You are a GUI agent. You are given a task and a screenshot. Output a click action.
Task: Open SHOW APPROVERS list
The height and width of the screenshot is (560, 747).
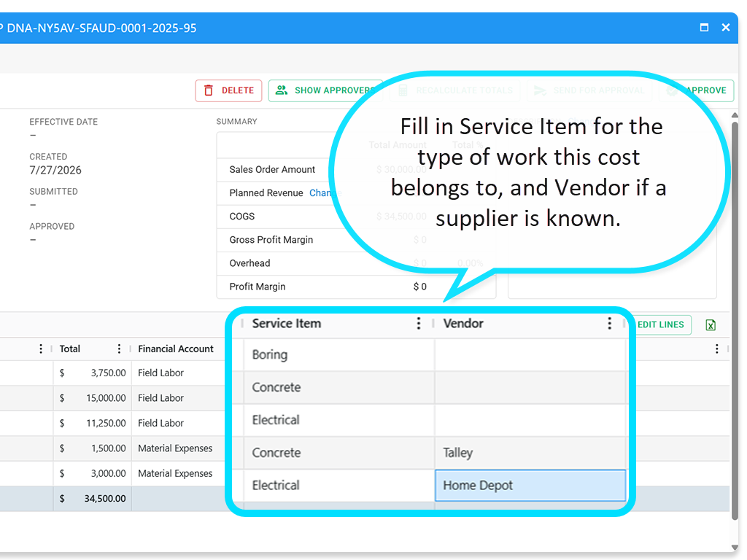325,90
